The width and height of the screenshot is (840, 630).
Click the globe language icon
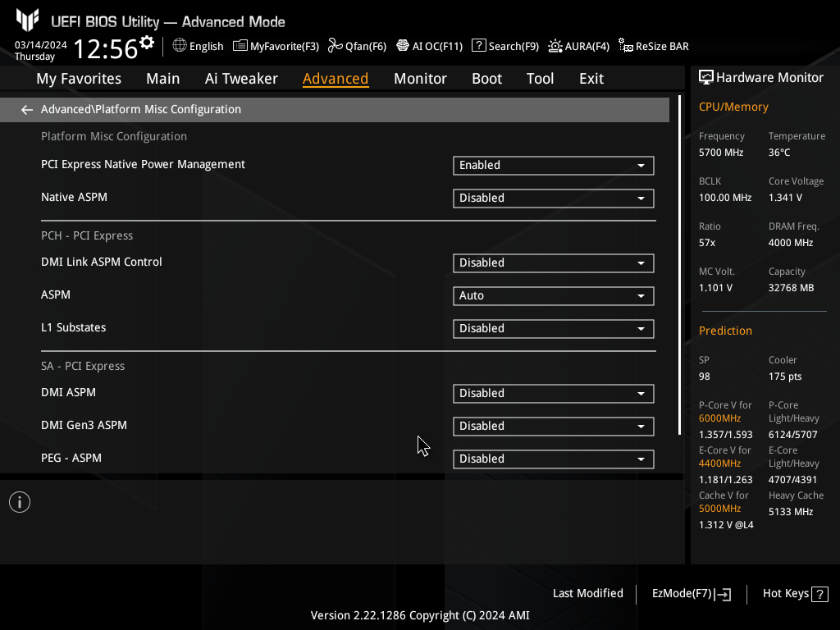(180, 46)
